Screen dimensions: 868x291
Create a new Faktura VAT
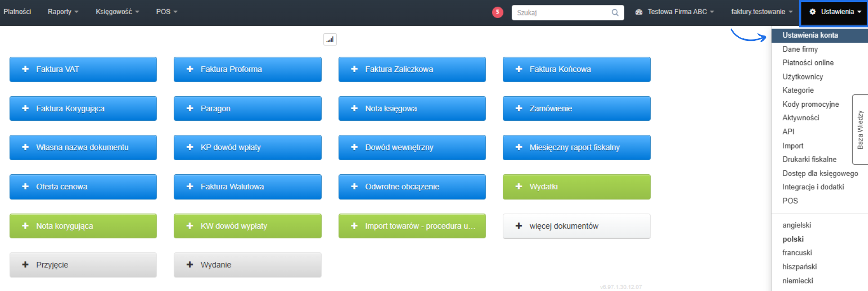pyautogui.click(x=83, y=69)
